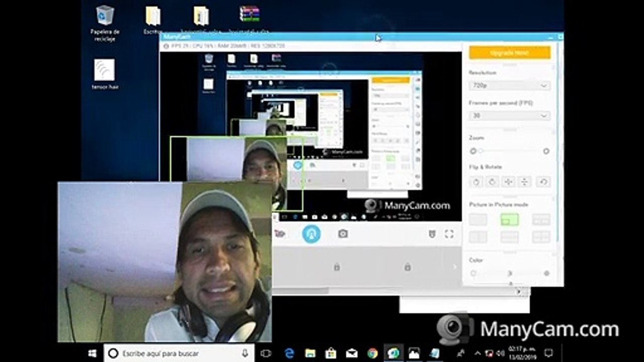
Task: Click the first locked preset slot
Action: click(x=337, y=267)
